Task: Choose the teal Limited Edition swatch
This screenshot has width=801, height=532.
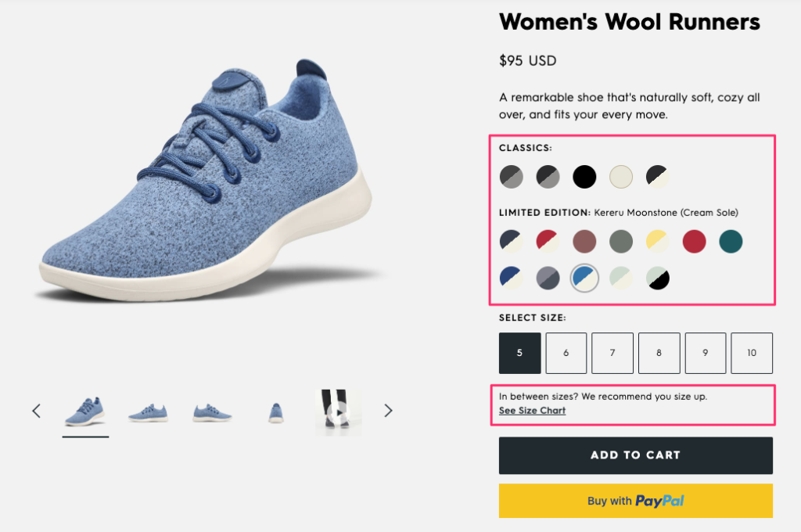Action: point(731,241)
